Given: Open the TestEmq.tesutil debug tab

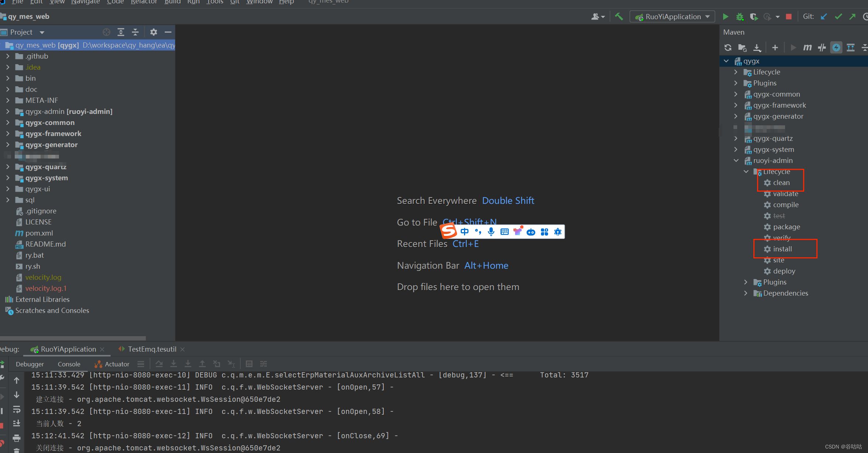Looking at the screenshot, I should (x=151, y=349).
